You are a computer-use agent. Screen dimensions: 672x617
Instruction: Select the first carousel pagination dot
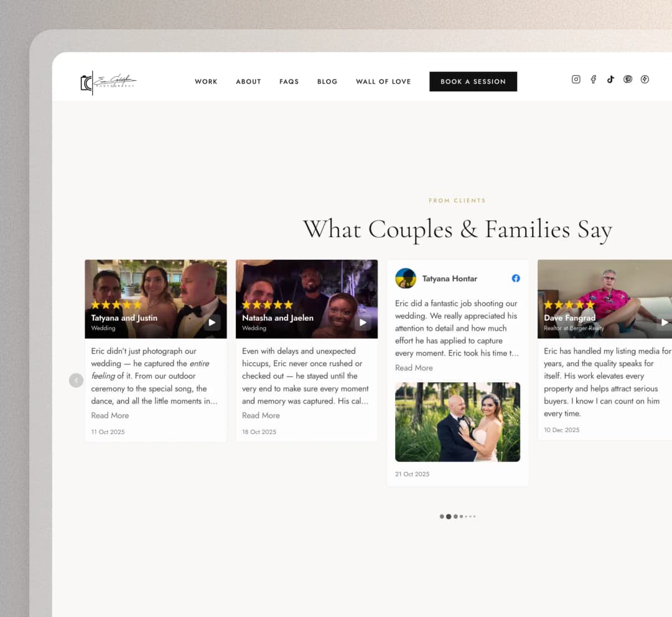coord(442,517)
